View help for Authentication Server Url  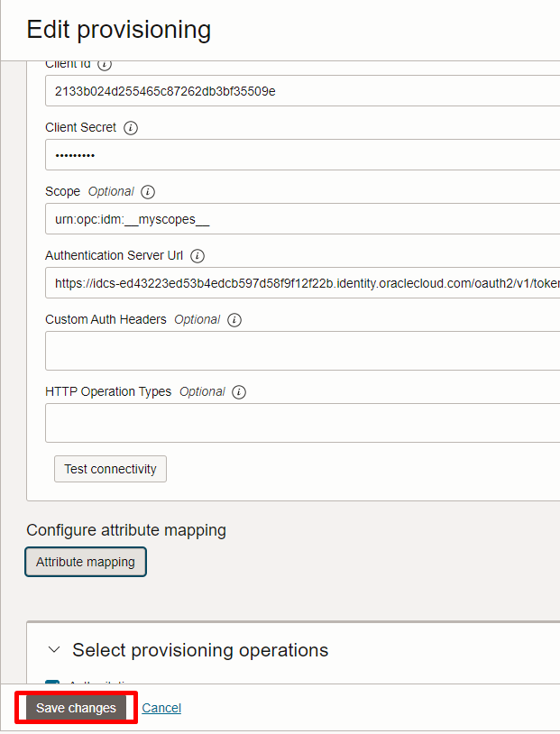(x=197, y=256)
